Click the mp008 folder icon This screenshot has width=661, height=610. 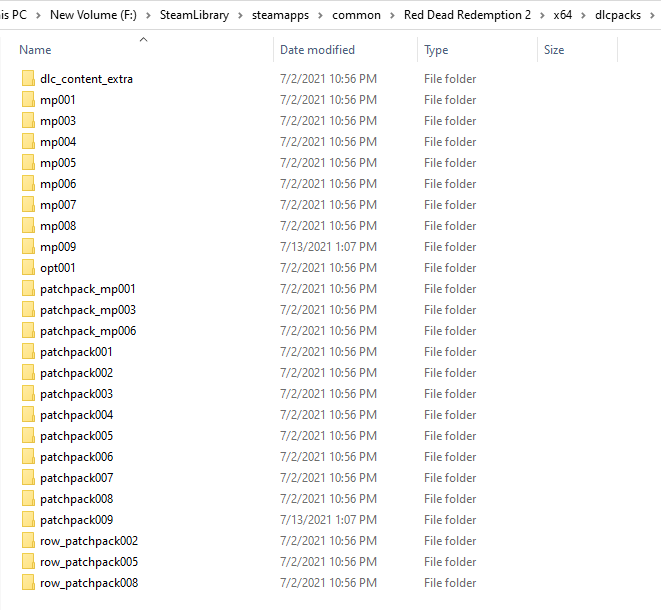pyautogui.click(x=28, y=226)
